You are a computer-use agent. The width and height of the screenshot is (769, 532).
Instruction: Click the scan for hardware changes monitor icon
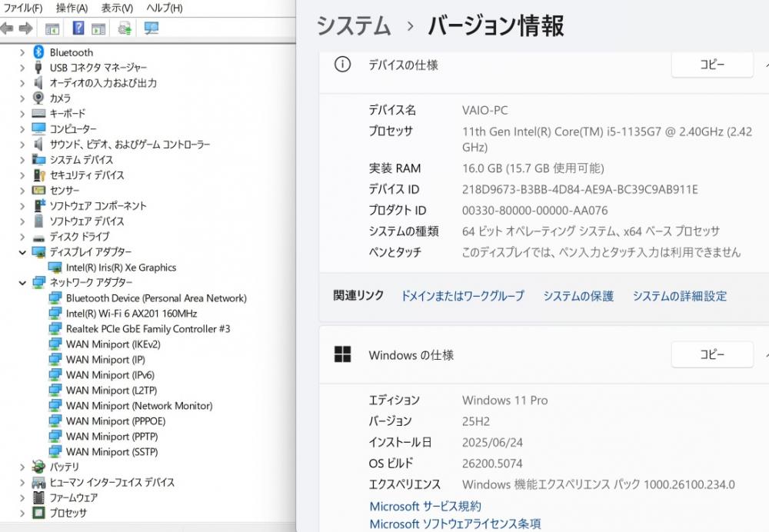pos(151,28)
